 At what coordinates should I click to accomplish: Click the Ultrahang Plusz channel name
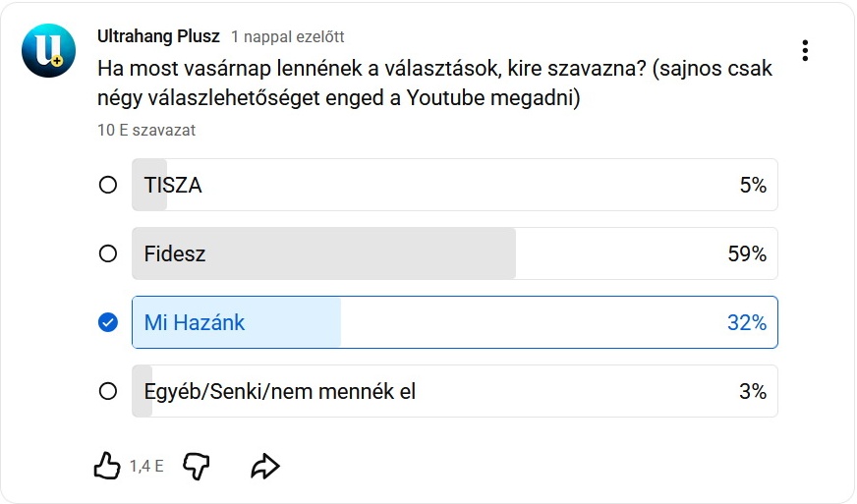click(x=158, y=36)
